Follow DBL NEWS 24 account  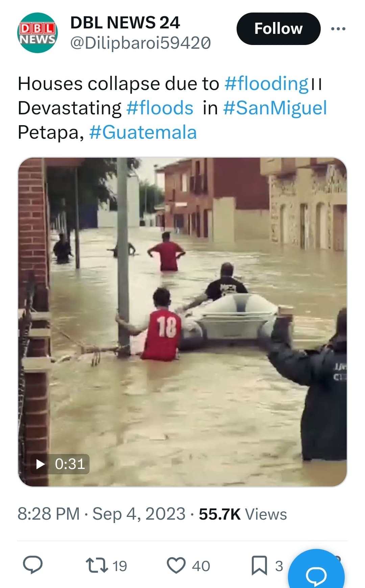pyautogui.click(x=278, y=29)
